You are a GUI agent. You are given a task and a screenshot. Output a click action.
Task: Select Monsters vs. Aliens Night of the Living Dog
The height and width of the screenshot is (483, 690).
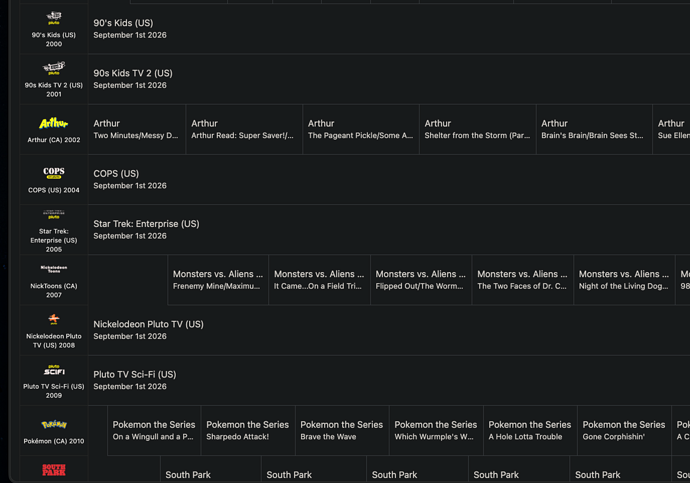(624, 280)
